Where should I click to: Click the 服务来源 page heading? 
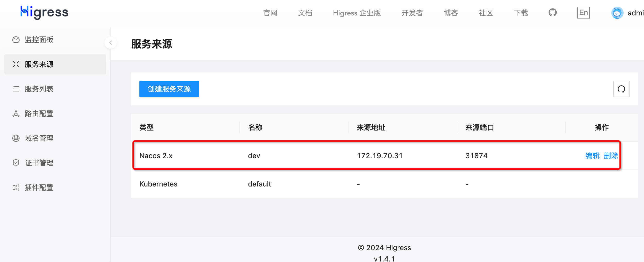tap(152, 44)
